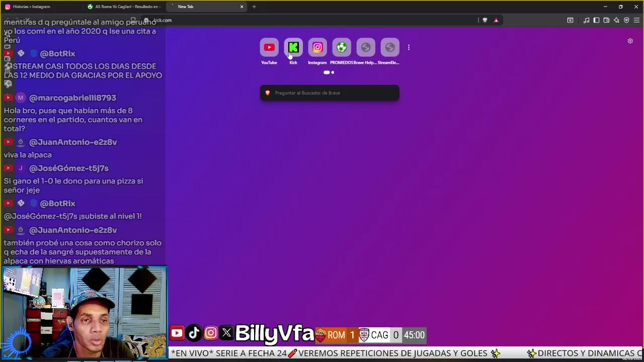Click the webcam feed thumbnail
This screenshot has width=644, height=362.
[x=84, y=313]
